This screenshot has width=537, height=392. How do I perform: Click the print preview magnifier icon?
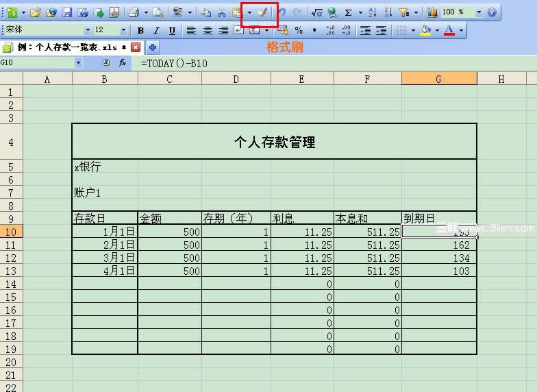[x=158, y=13]
